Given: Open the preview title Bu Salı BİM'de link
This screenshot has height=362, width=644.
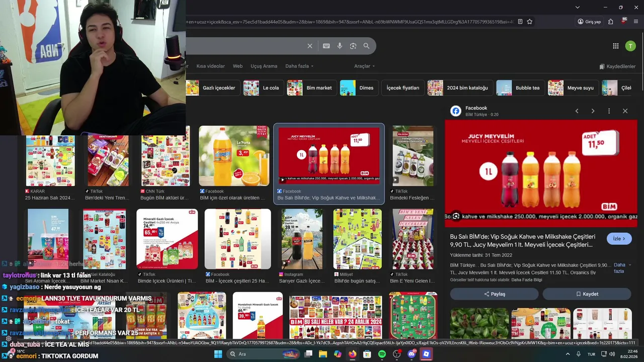Looking at the screenshot, I should [523, 240].
